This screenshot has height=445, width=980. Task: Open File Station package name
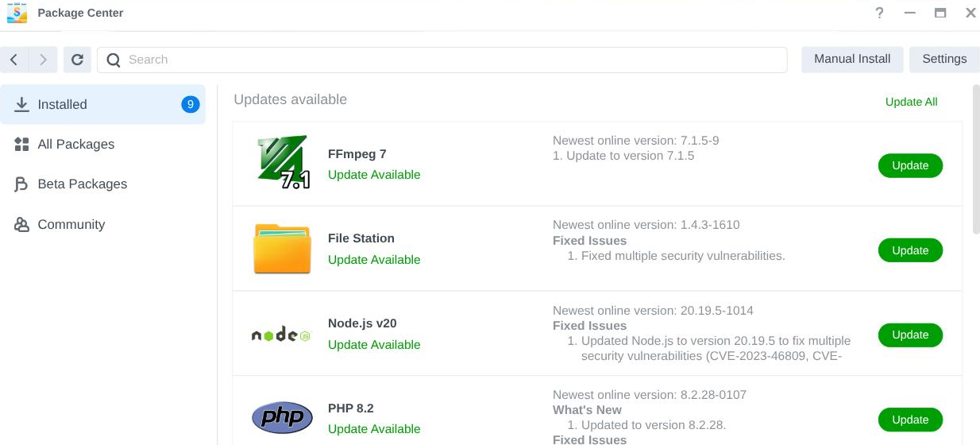coord(361,238)
